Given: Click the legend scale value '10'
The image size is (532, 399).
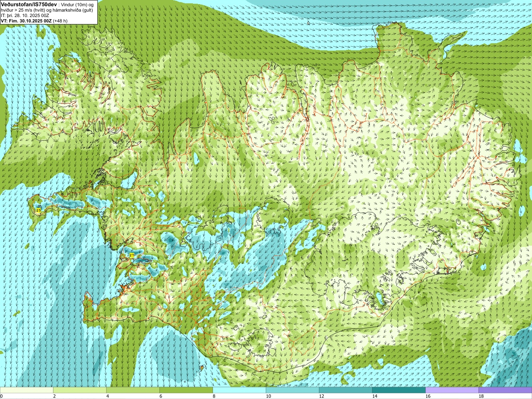Looking at the screenshot, I should point(268,396).
